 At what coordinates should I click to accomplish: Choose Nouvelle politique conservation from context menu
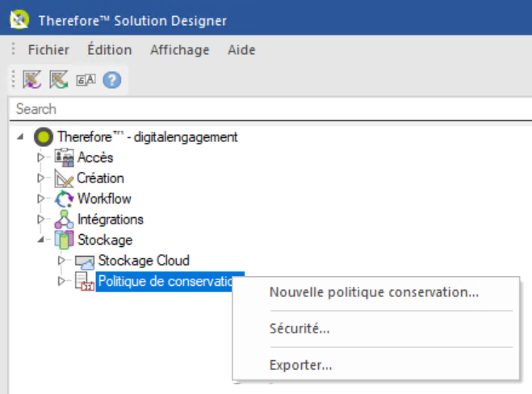(x=375, y=292)
